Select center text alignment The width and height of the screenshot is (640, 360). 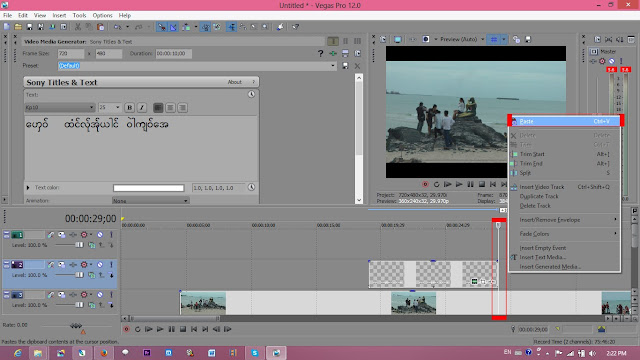click(170, 108)
